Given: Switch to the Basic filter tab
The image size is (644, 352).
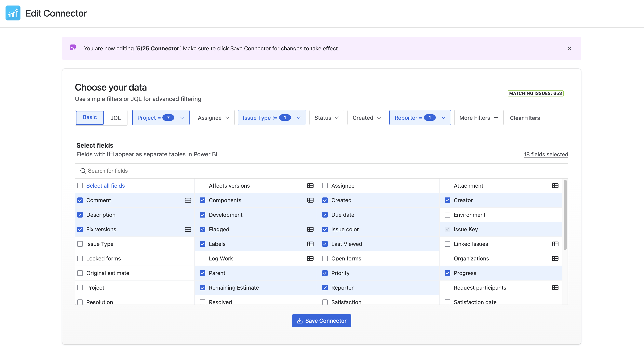Looking at the screenshot, I should click(x=89, y=117).
